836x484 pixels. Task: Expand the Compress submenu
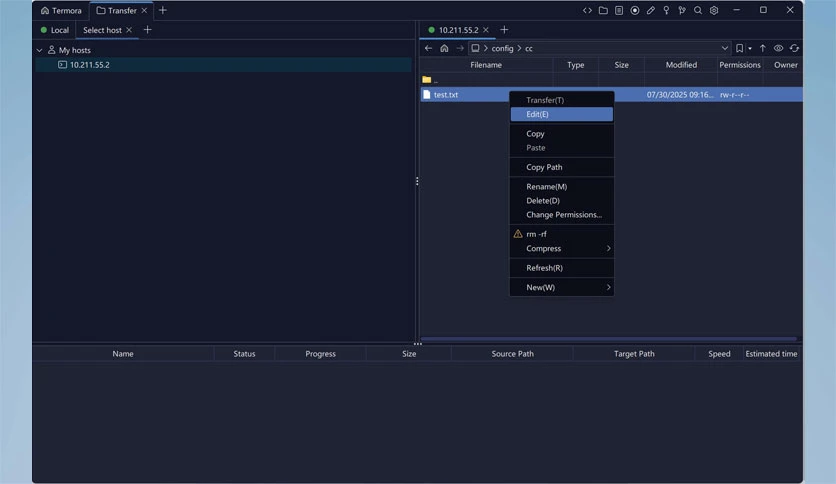point(562,248)
